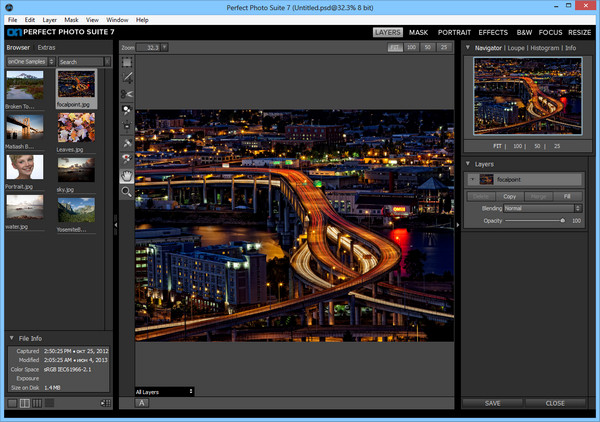Select the Crop tool
Viewport: 600px width, 422px height.
click(127, 78)
